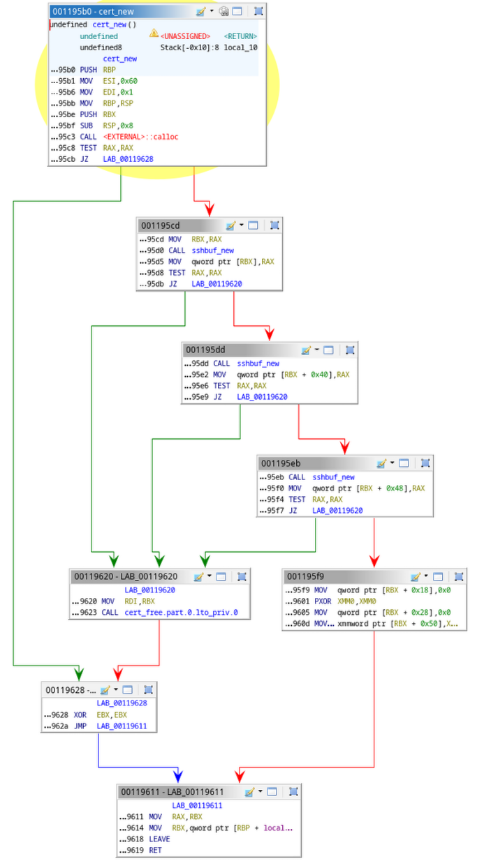477x868 pixels.
Task: Select function signature 'cert_new()' line
Action: [x=93, y=24]
